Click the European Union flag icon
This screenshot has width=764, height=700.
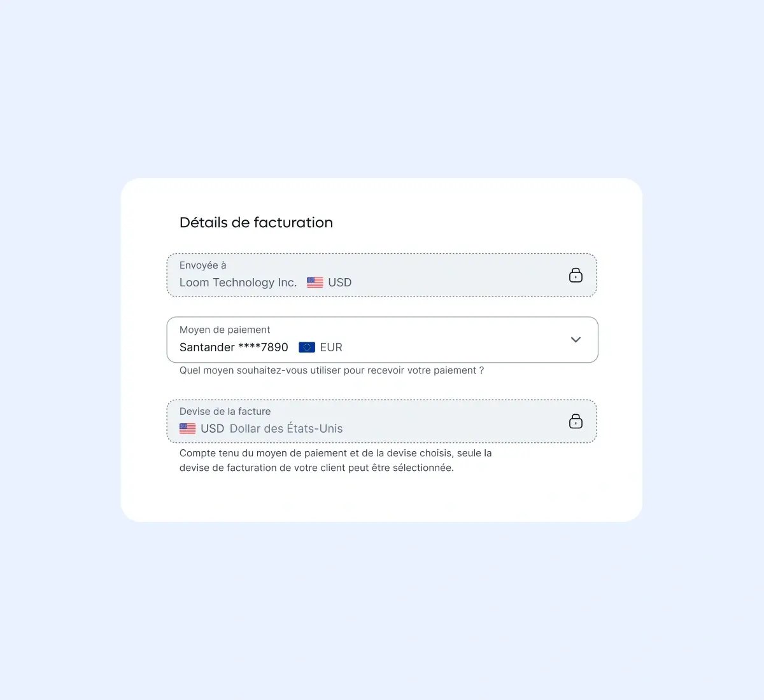click(x=307, y=347)
